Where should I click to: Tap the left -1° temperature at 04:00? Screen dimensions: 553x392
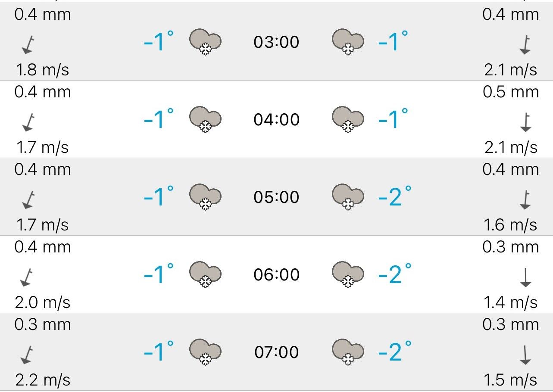click(159, 119)
